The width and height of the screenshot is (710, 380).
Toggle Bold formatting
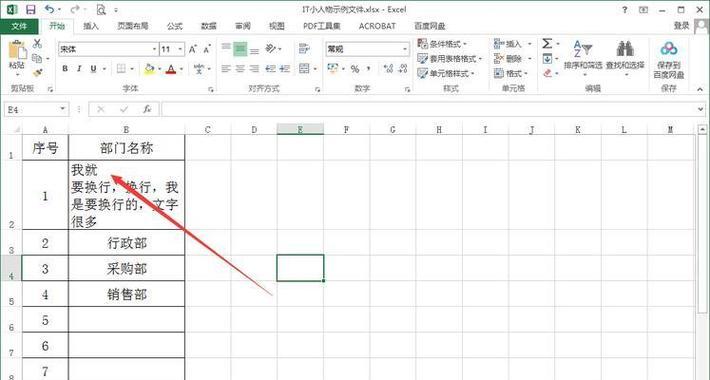[65, 69]
